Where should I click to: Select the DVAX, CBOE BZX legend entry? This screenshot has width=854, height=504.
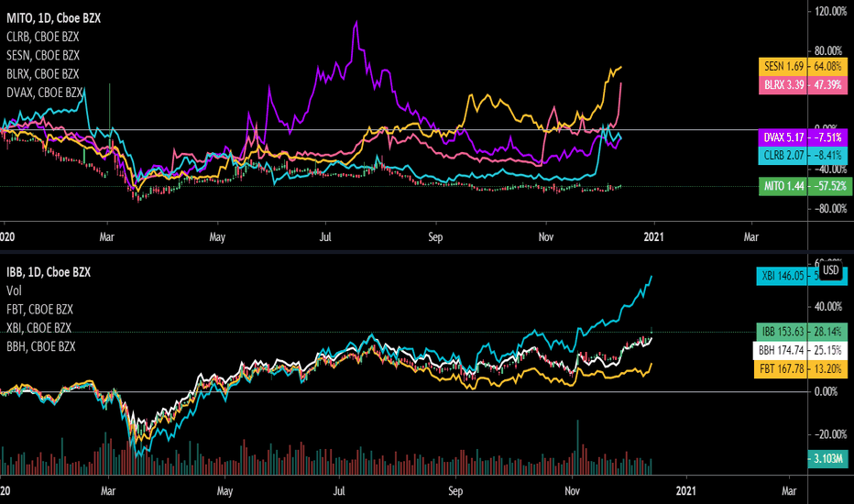pos(44,92)
